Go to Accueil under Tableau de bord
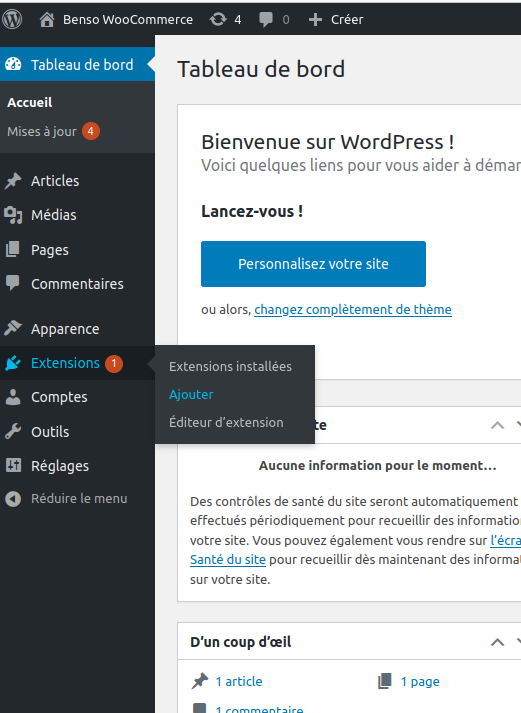This screenshot has width=521, height=713. [30, 102]
